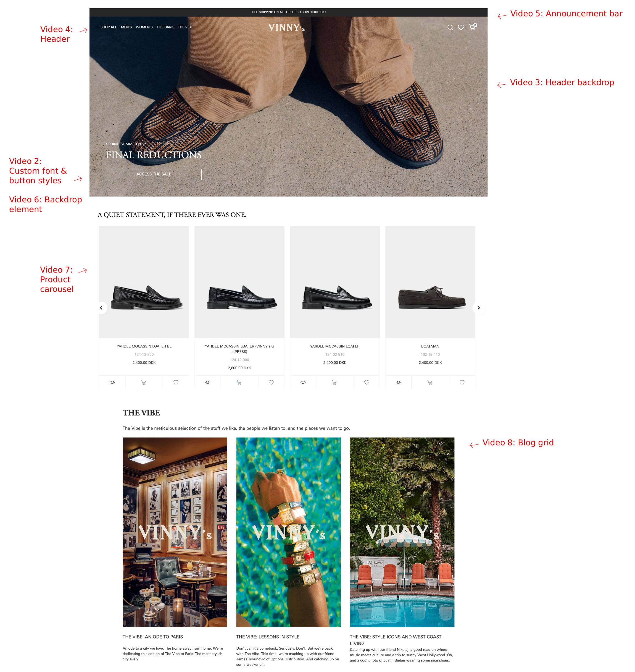Open the WOMEN'S menu item
This screenshot has height=672, width=635.
coord(144,27)
